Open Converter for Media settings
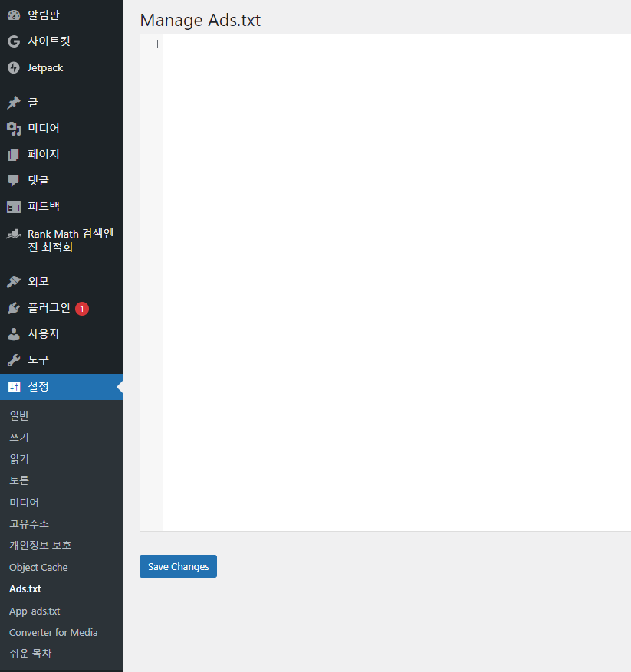Viewport: 631px width, 672px height. pos(54,633)
